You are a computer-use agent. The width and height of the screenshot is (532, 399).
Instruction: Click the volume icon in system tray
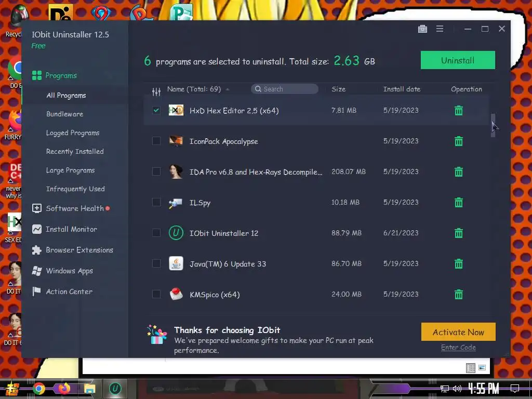click(457, 389)
